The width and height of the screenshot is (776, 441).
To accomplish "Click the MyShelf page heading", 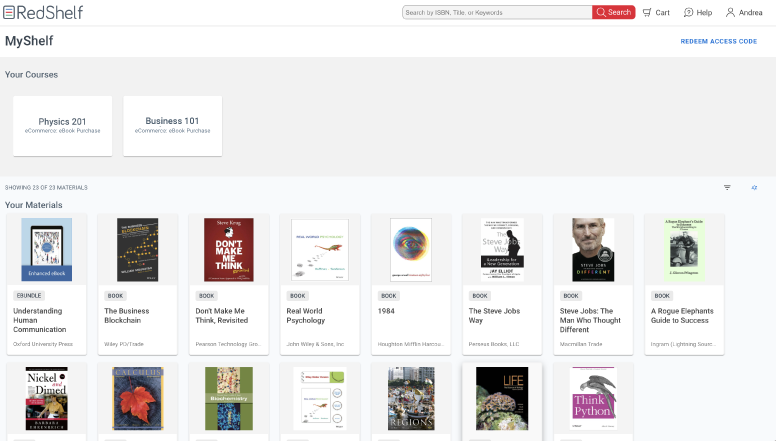I will point(29,41).
